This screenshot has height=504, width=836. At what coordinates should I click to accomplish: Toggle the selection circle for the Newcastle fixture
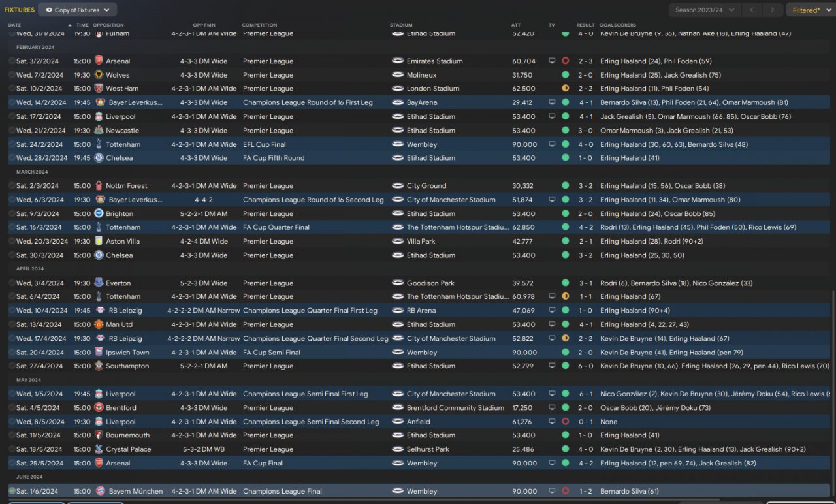point(12,131)
